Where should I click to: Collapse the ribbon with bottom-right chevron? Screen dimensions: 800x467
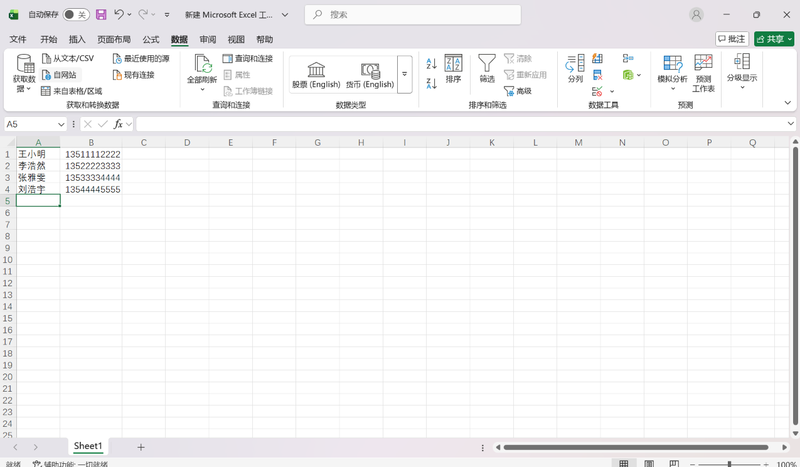pos(787,103)
